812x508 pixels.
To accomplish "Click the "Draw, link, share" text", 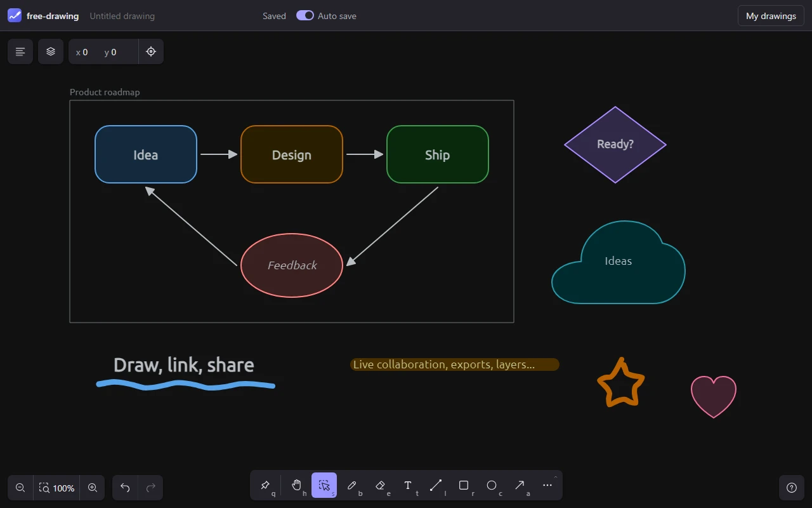I will (184, 364).
